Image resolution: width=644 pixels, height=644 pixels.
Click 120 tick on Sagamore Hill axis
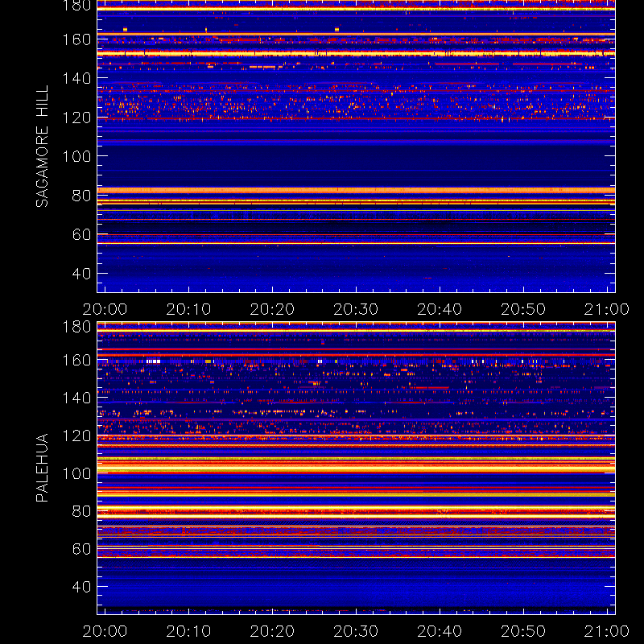click(x=76, y=118)
